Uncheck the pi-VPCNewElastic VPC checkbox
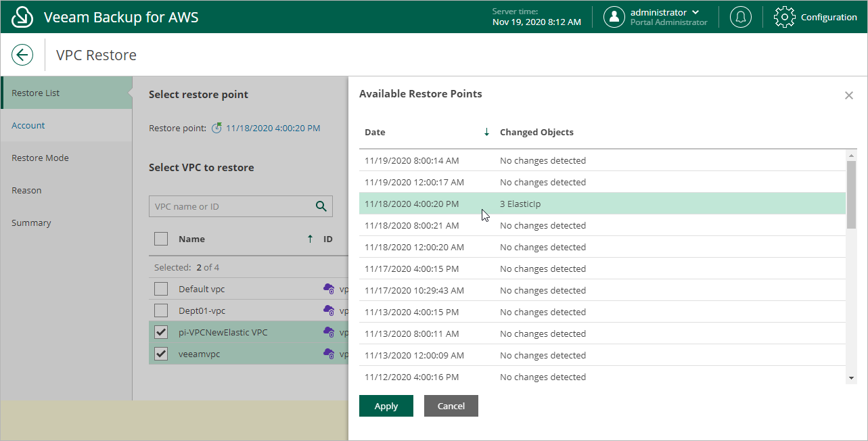Image resolution: width=868 pixels, height=441 pixels. 161,332
